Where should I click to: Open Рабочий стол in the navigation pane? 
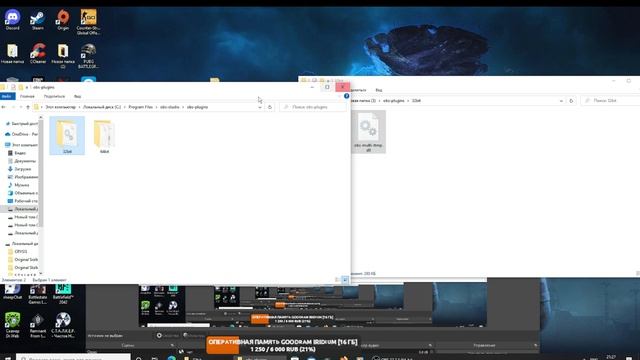(23, 201)
